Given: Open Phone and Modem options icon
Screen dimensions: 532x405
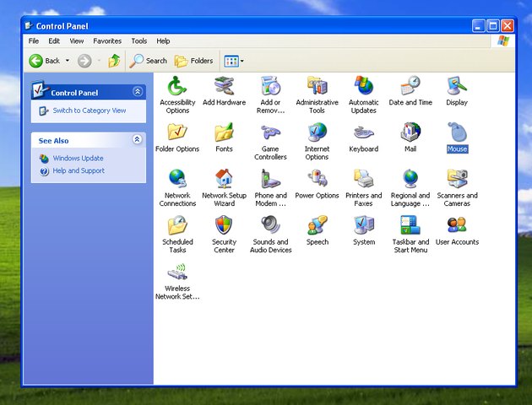Looking at the screenshot, I should coord(270,179).
